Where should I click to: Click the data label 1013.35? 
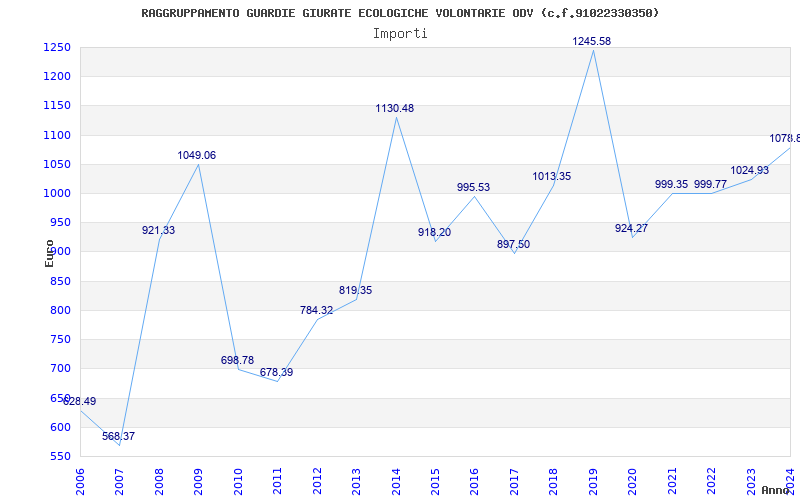552,177
